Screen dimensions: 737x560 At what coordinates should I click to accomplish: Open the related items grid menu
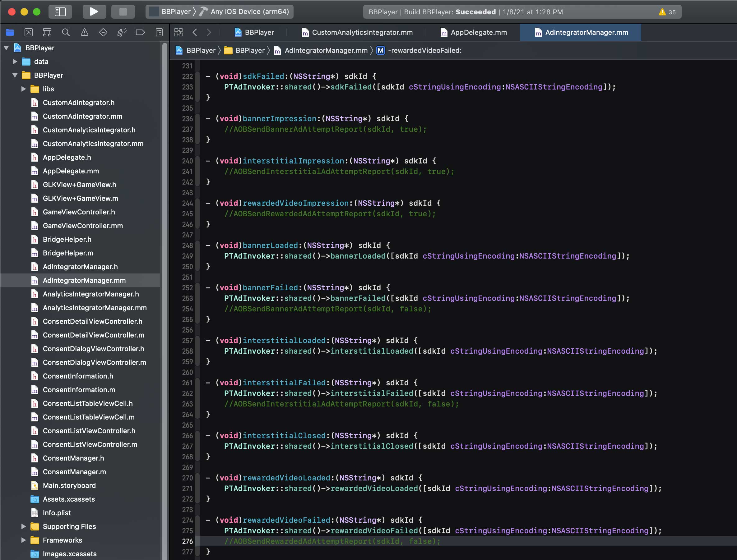178,32
